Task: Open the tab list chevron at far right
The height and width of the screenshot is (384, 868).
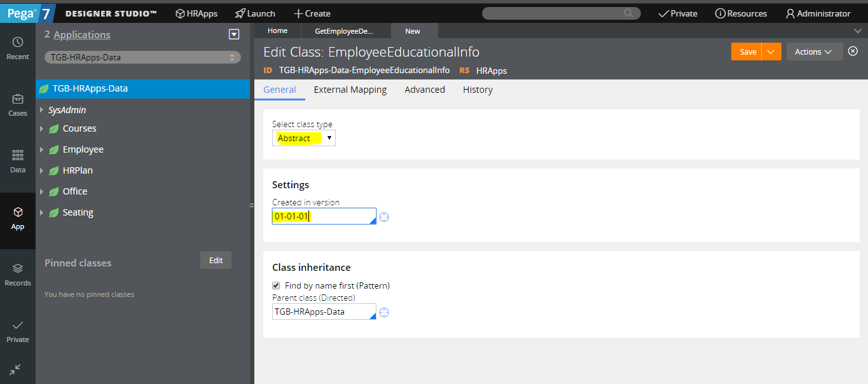Action: (x=857, y=31)
